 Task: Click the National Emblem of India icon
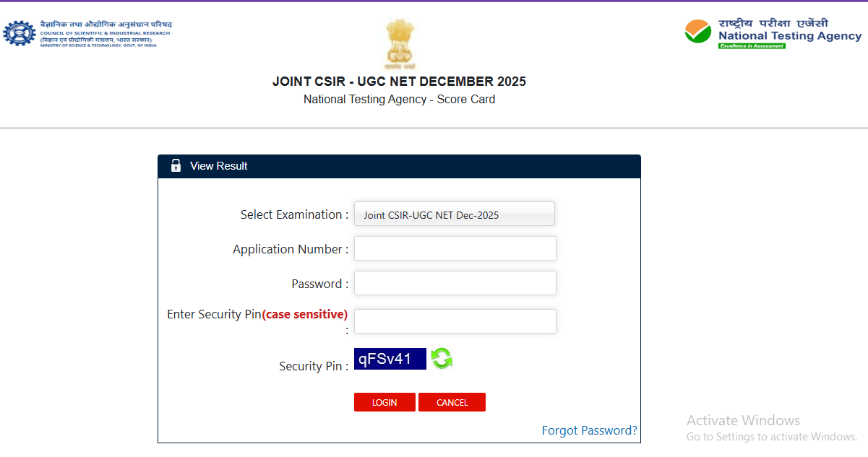(x=398, y=40)
